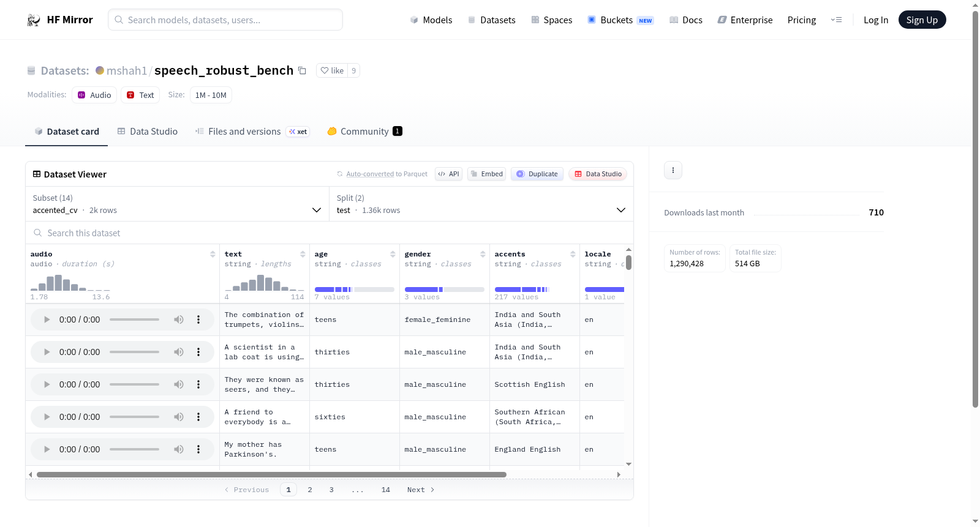Go to Models in the top navigation
The height and width of the screenshot is (527, 980).
[431, 20]
